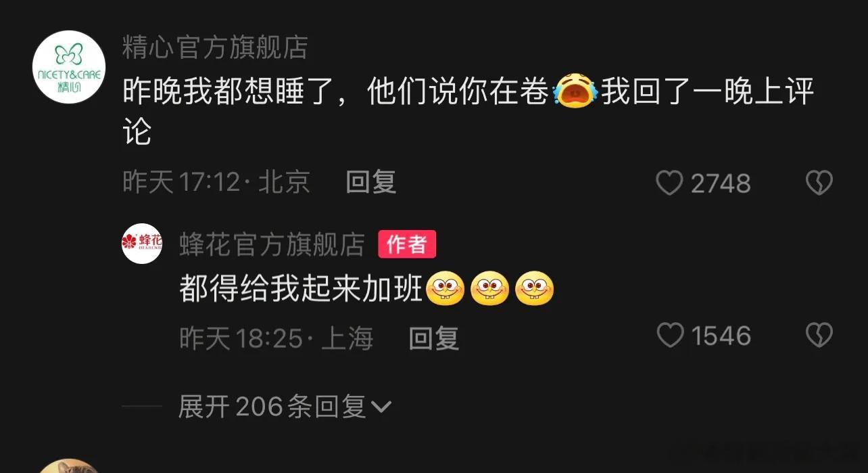
Task: Tap broken heart on the 蜂花 reply
Action: 819,336
